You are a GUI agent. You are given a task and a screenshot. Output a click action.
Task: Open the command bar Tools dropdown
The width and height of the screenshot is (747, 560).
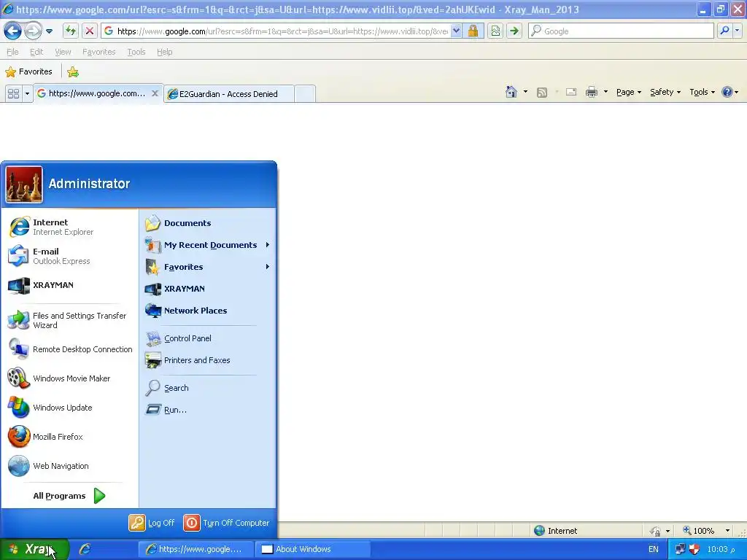coord(703,92)
